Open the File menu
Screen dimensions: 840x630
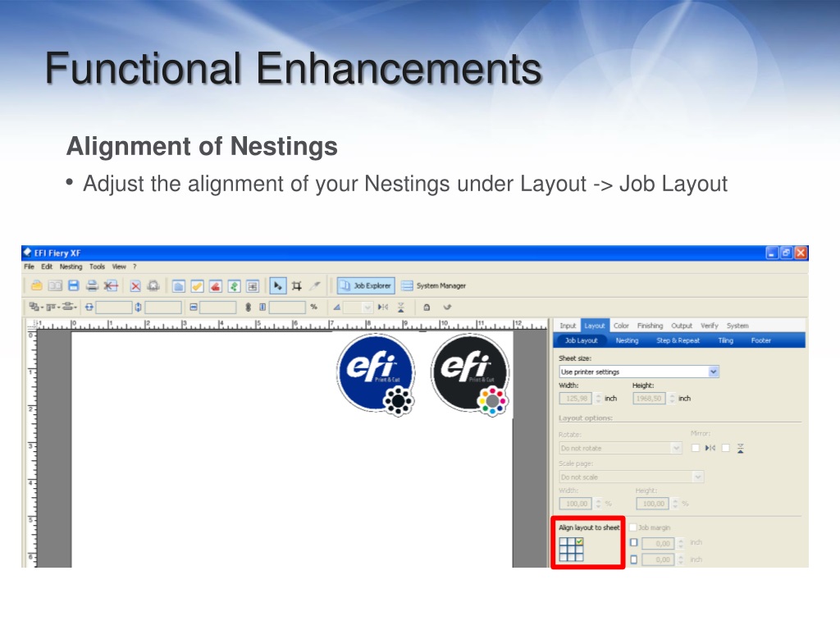point(29,267)
